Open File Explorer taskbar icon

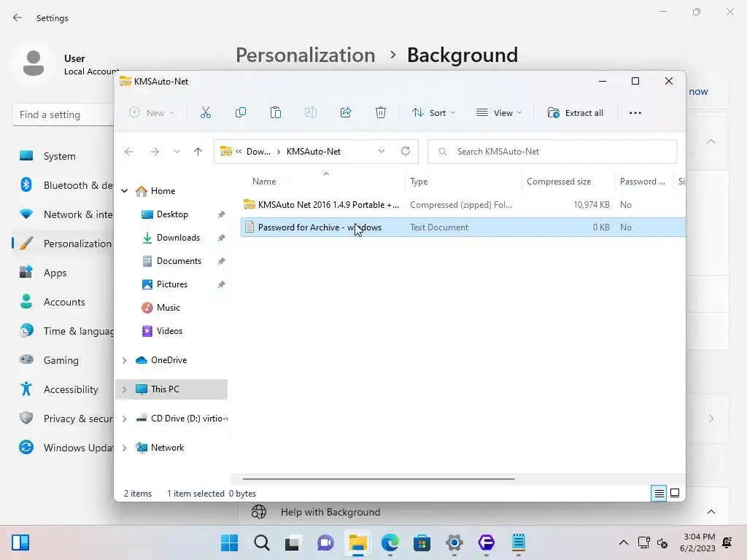click(357, 542)
